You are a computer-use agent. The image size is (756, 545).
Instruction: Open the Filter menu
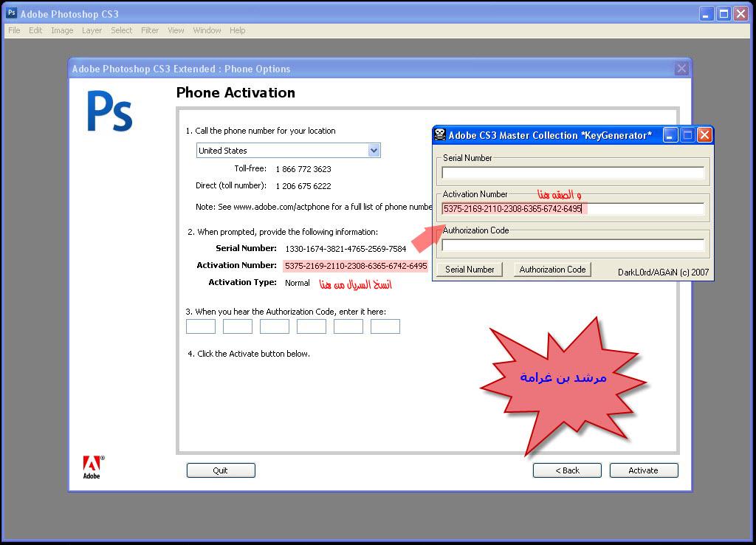pos(149,30)
